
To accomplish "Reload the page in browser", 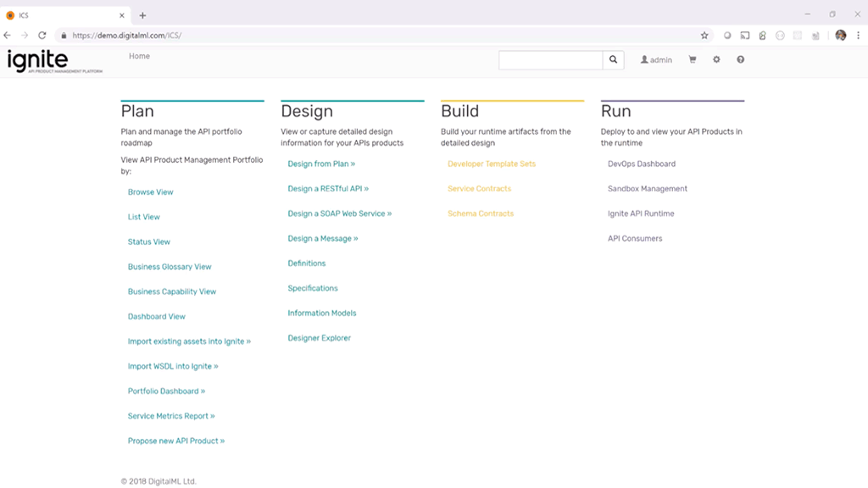I will (x=42, y=36).
